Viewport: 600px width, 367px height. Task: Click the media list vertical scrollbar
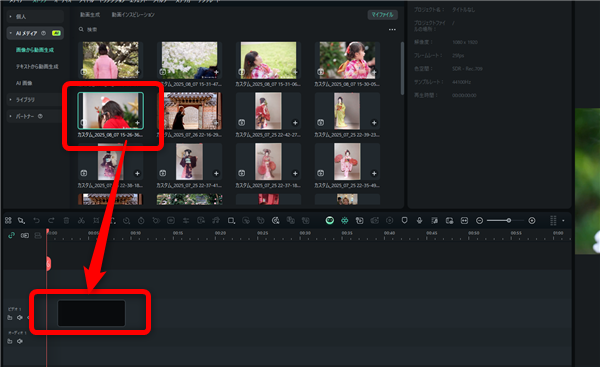click(402, 68)
